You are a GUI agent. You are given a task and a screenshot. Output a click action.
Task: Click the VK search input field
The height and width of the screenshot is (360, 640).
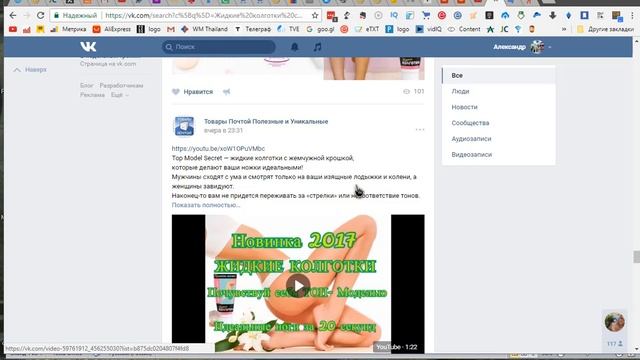218,47
